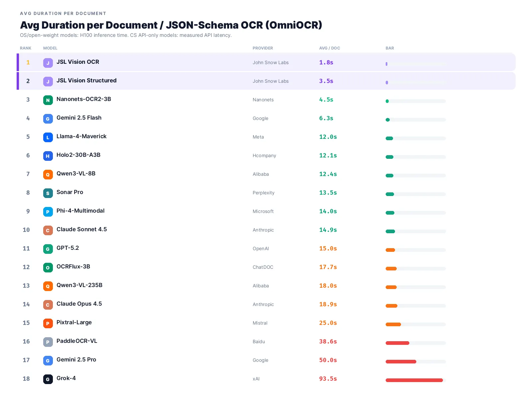Select the AVG / DOC column header
This screenshot has height=403, width=532.
coord(330,48)
